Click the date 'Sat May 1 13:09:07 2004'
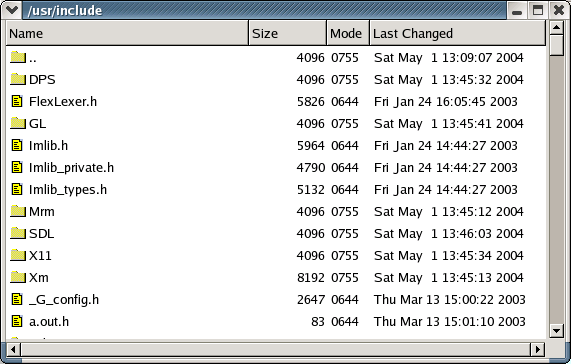 click(x=449, y=58)
